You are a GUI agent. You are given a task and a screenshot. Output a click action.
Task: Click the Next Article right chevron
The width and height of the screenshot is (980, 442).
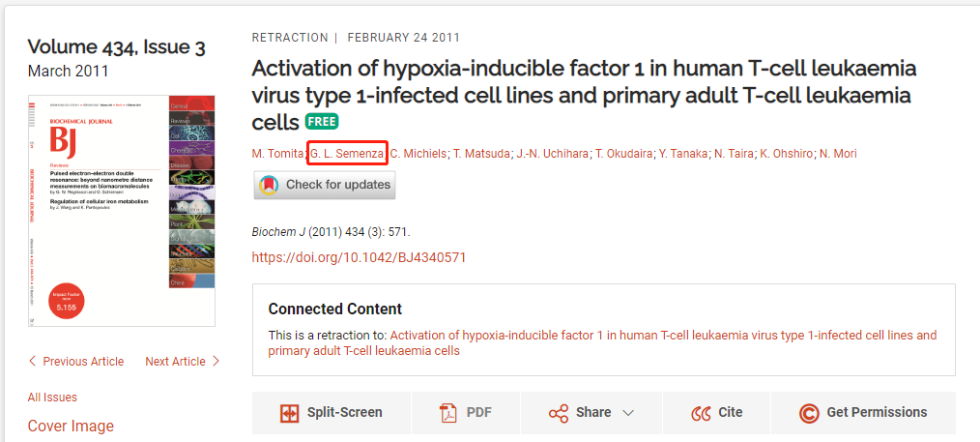[x=216, y=362]
